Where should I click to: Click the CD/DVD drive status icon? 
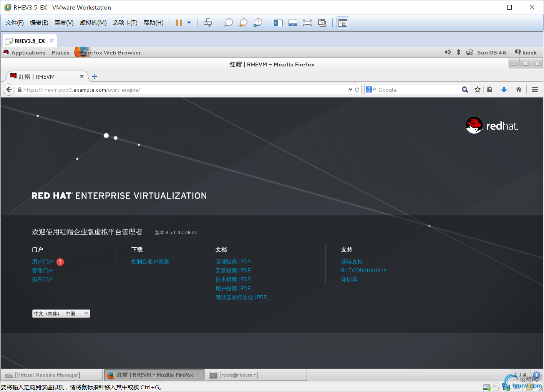496,387
